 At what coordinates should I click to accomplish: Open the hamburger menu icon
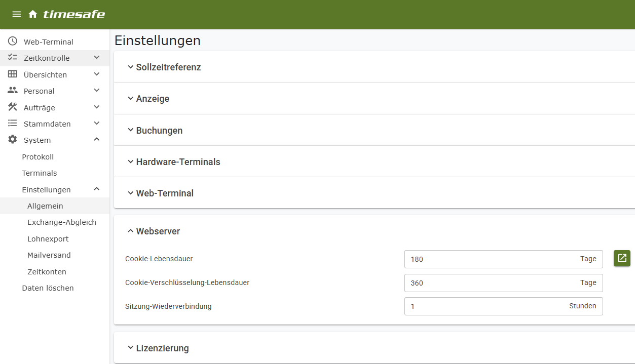tap(17, 14)
